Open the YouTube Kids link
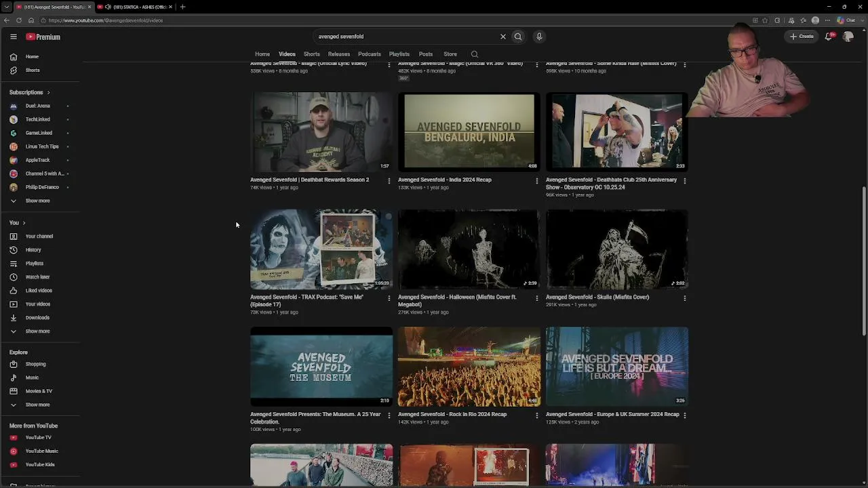The image size is (868, 488). (x=41, y=465)
